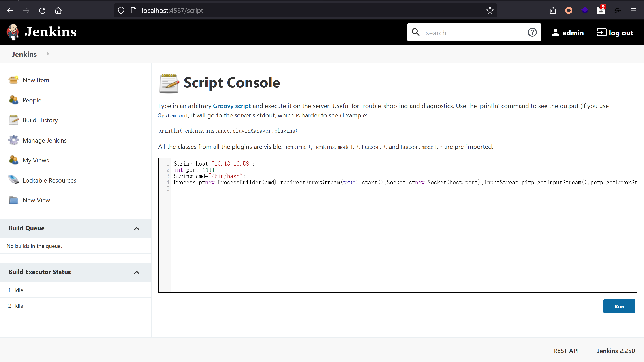This screenshot has height=362, width=644.
Task: Click the browser URL address bar
Action: coord(305,11)
